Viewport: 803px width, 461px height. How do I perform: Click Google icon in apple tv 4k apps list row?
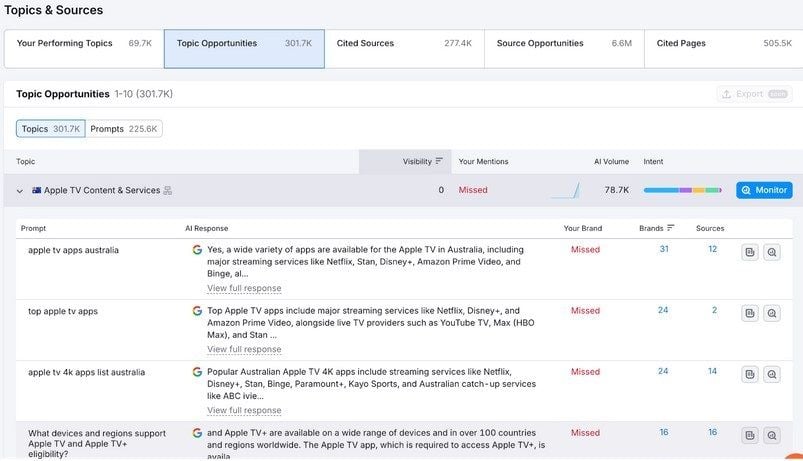point(197,372)
